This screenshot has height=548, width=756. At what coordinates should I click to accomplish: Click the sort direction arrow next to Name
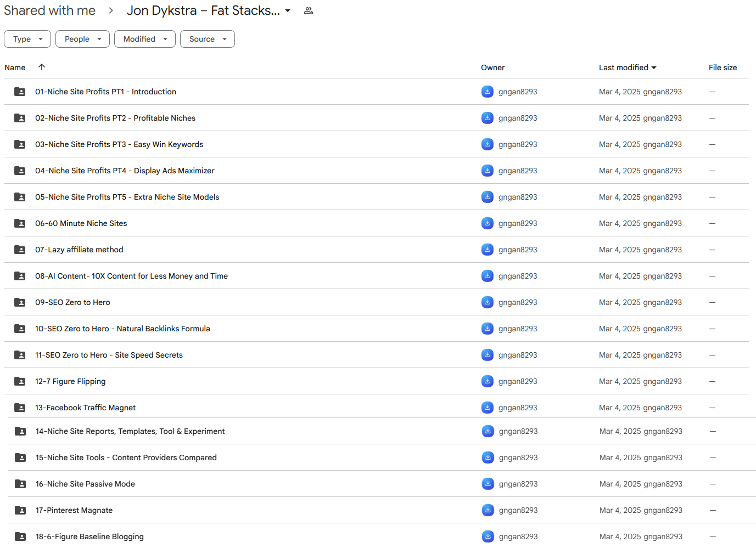tap(42, 67)
